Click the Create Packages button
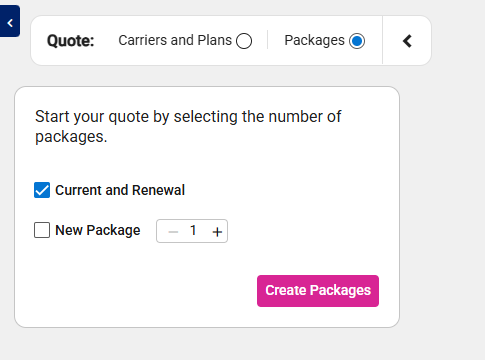This screenshot has height=360, width=485. pos(318,291)
